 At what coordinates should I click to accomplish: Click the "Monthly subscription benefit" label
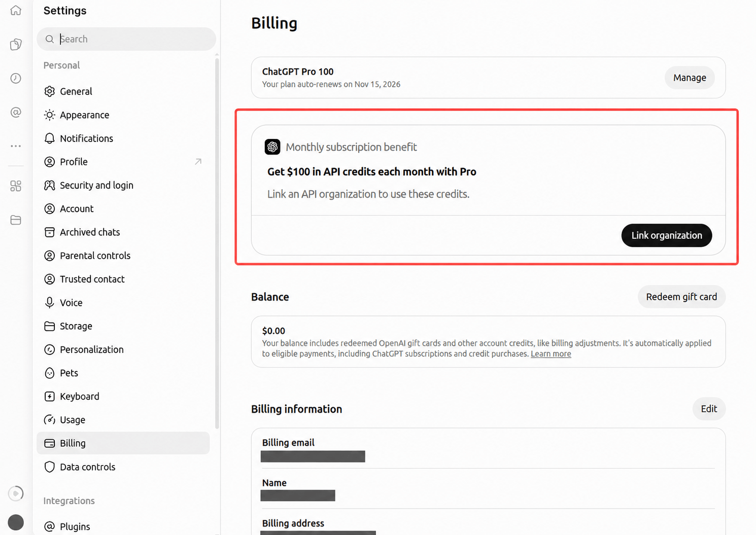pos(351,147)
